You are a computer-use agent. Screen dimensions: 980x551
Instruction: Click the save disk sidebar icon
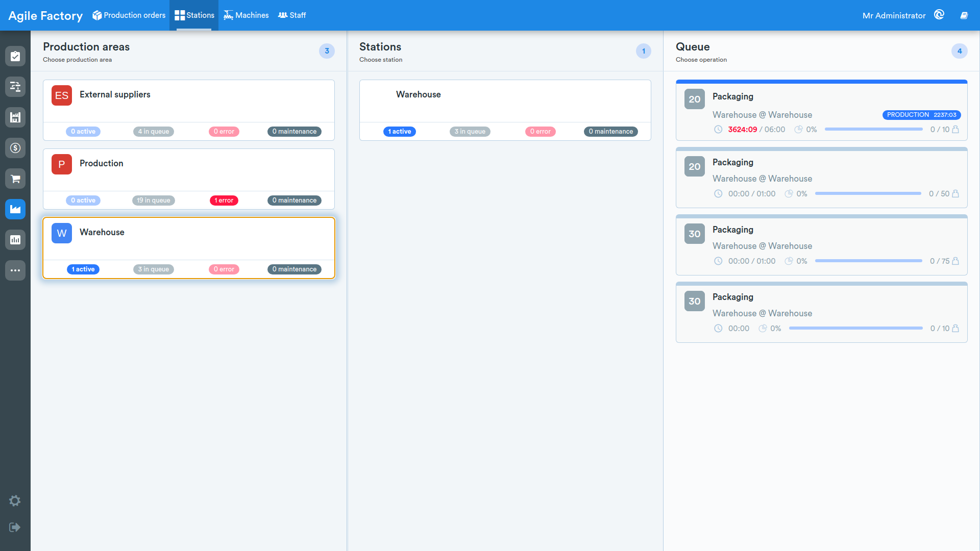(x=15, y=117)
